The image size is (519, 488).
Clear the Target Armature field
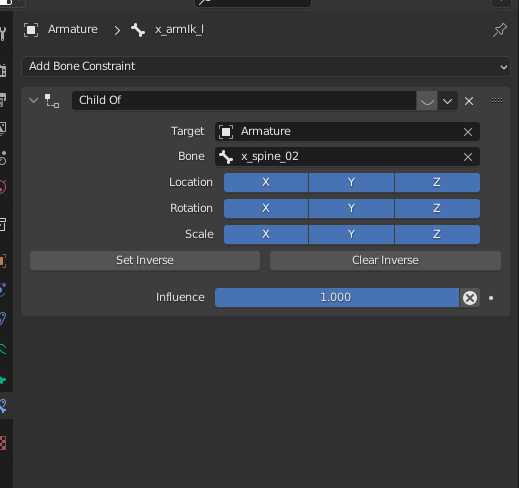click(468, 132)
